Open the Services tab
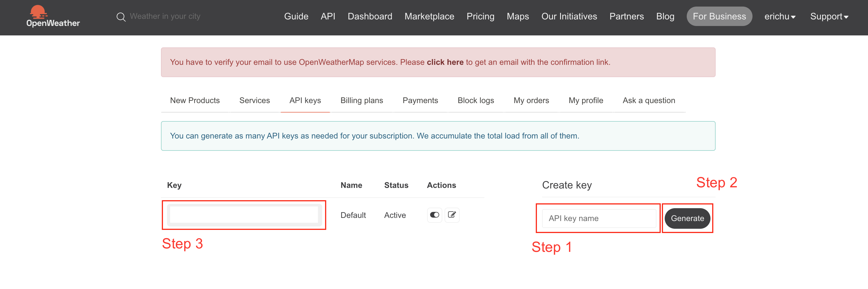Image resolution: width=868 pixels, height=289 pixels. [254, 101]
